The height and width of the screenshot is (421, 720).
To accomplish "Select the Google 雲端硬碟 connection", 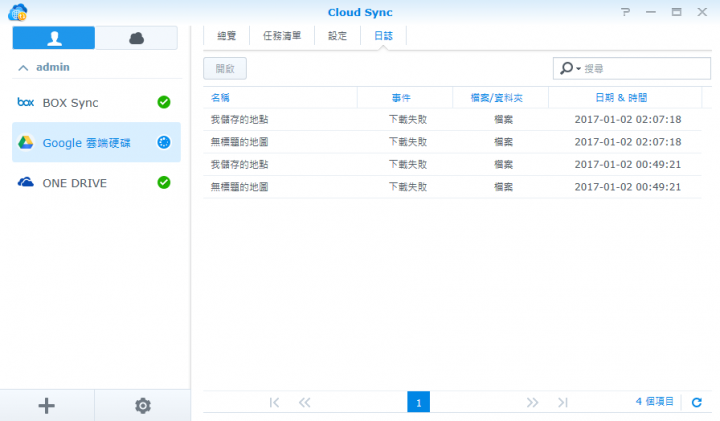I will 96,142.
